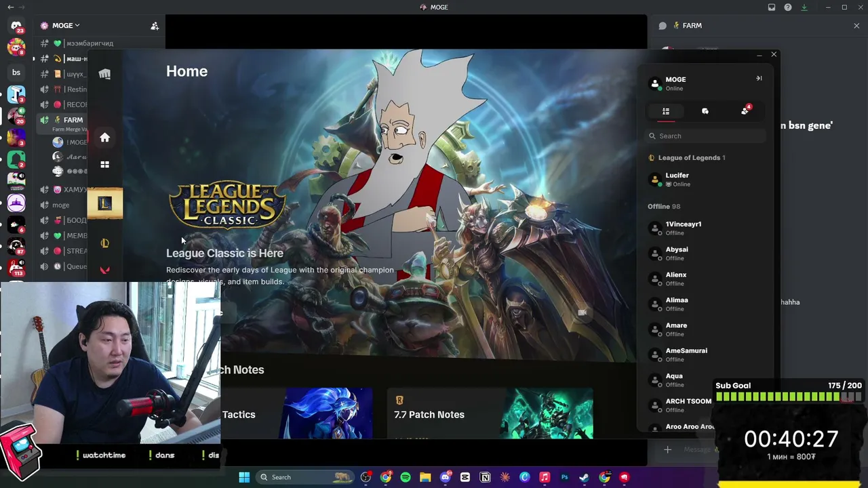Screen dimensions: 868x488
Task: Select League of Legends Classic game tile
Action: click(x=104, y=203)
